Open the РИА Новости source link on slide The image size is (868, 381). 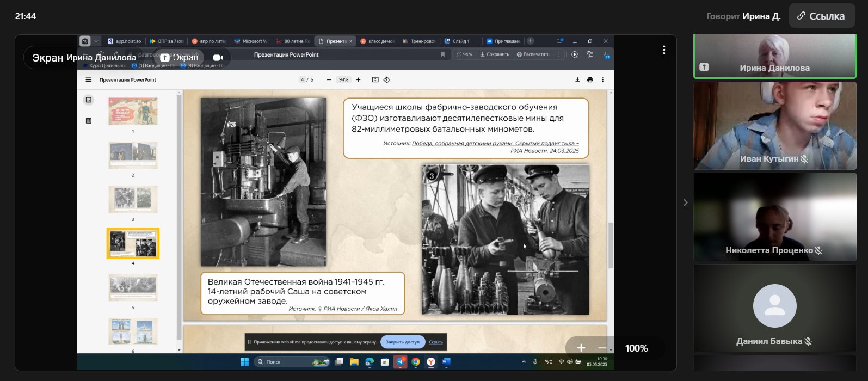click(495, 147)
